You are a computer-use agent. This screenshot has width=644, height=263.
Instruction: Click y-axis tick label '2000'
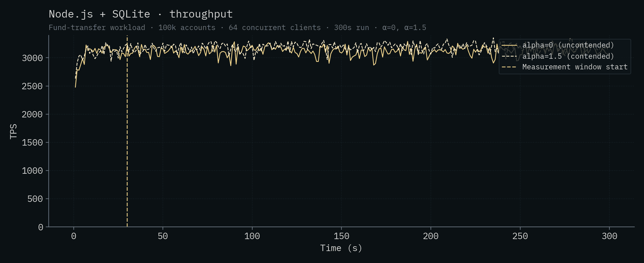pyautogui.click(x=32, y=114)
